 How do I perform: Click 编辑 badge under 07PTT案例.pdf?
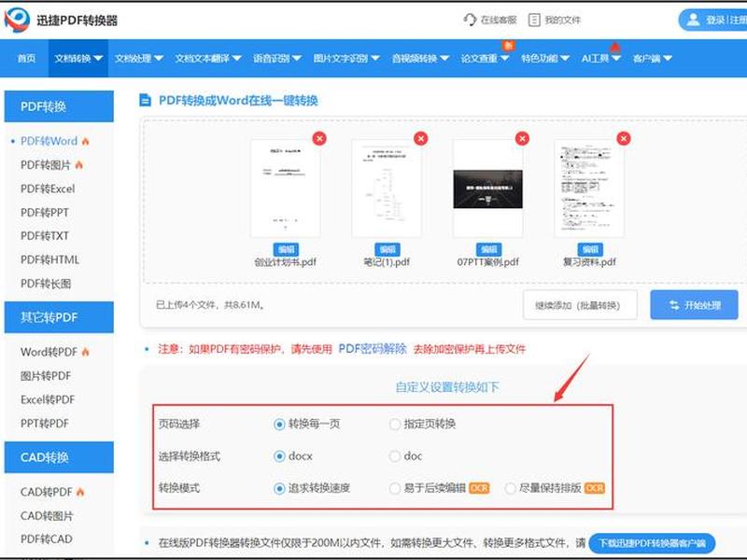coord(488,249)
